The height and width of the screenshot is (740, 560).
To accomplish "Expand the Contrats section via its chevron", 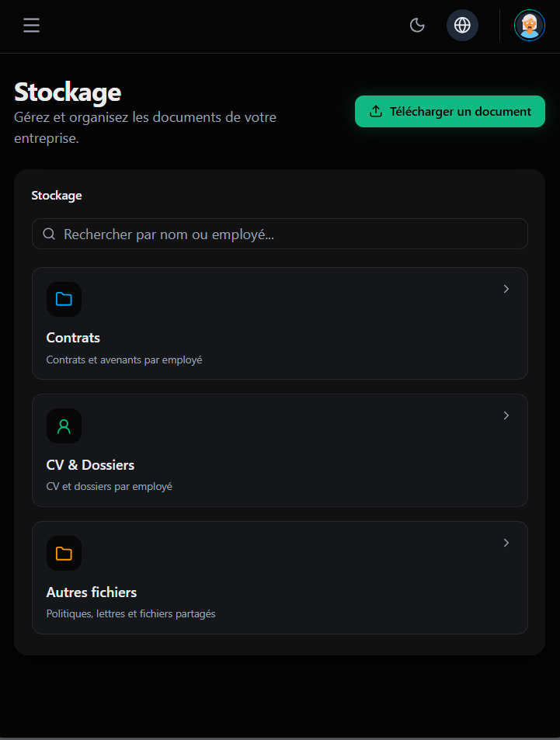I will (x=506, y=288).
